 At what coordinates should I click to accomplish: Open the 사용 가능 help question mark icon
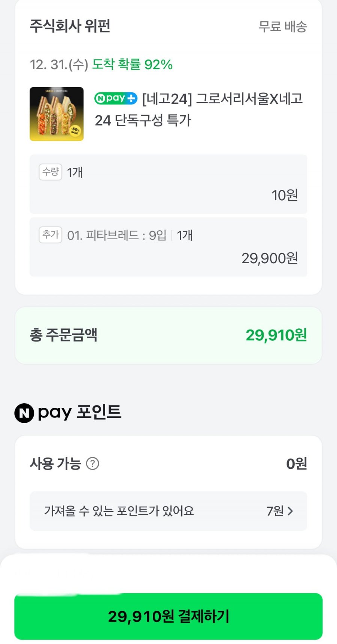click(92, 464)
